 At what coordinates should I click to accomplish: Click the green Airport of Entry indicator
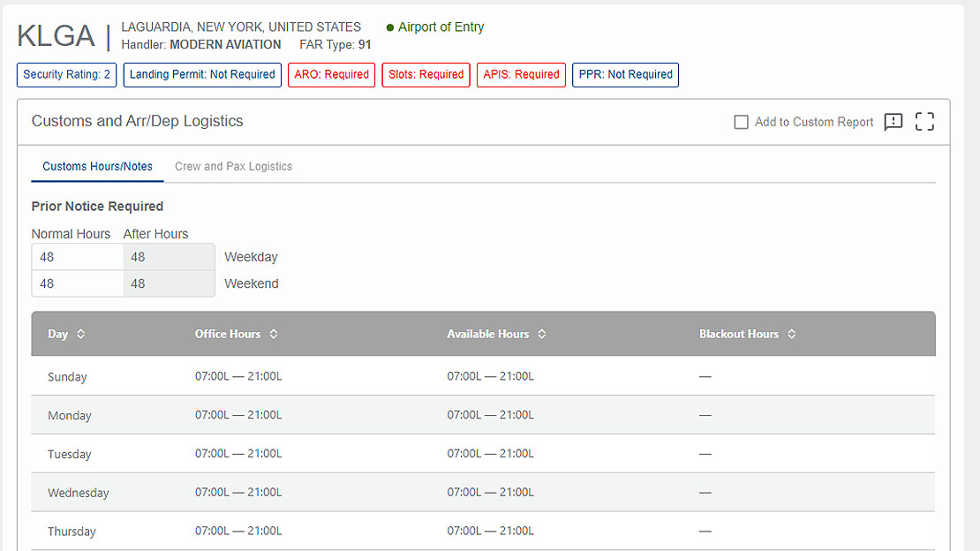click(390, 27)
